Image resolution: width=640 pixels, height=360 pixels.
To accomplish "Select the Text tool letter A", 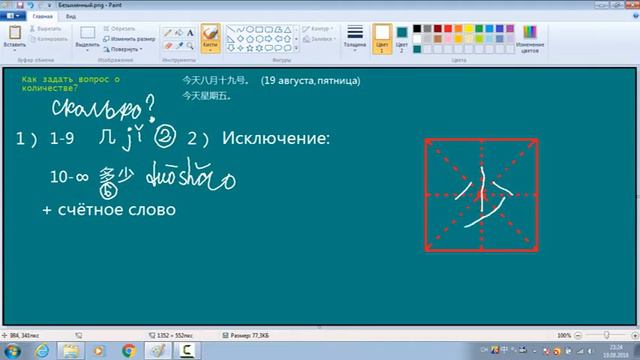I will tap(190, 33).
